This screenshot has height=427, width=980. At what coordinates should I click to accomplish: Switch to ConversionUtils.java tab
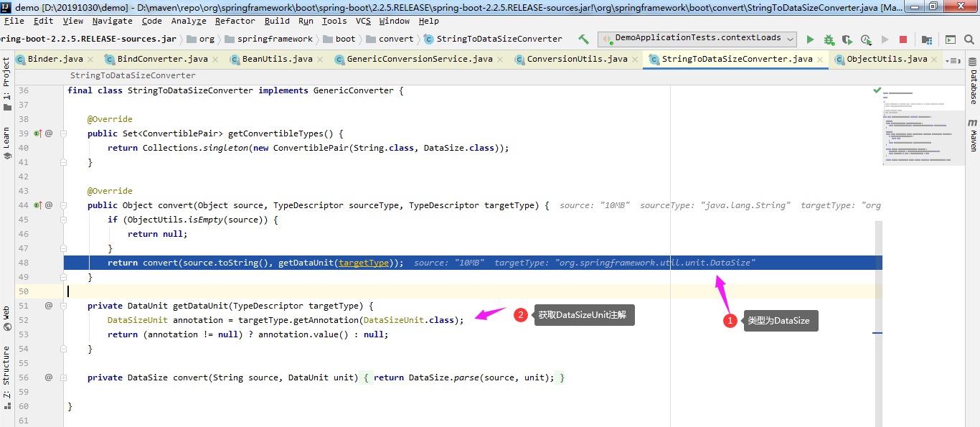577,60
